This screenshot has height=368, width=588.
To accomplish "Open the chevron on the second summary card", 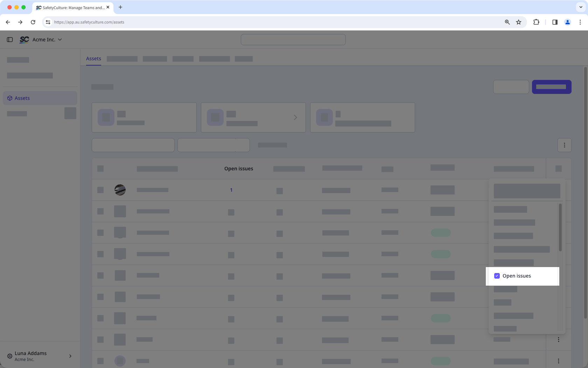I will pos(295,117).
